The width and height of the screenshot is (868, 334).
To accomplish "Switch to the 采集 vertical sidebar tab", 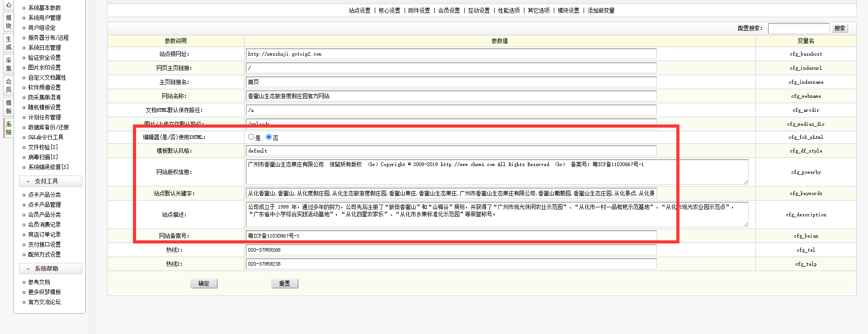I will (9, 64).
